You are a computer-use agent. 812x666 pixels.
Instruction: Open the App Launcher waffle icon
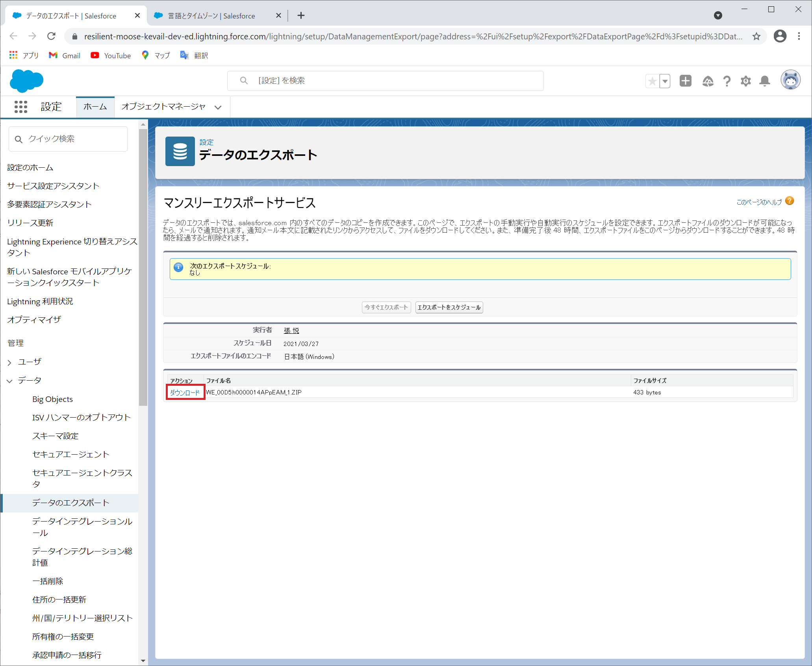point(20,107)
